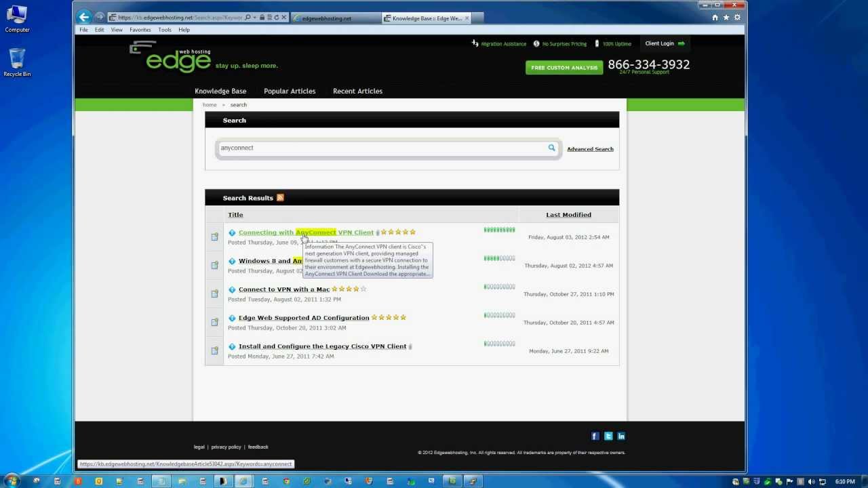Click the article icon for Windows 8 row
868x488 pixels.
click(214, 265)
